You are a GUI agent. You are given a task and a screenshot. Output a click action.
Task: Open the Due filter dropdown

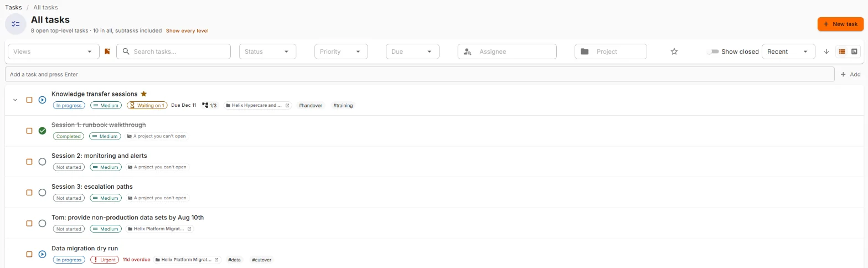[x=412, y=51]
